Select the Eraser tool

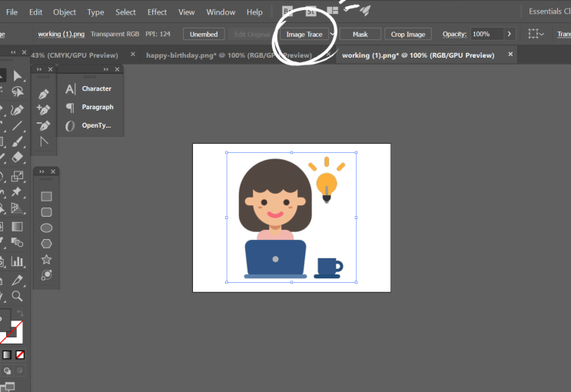tap(17, 157)
